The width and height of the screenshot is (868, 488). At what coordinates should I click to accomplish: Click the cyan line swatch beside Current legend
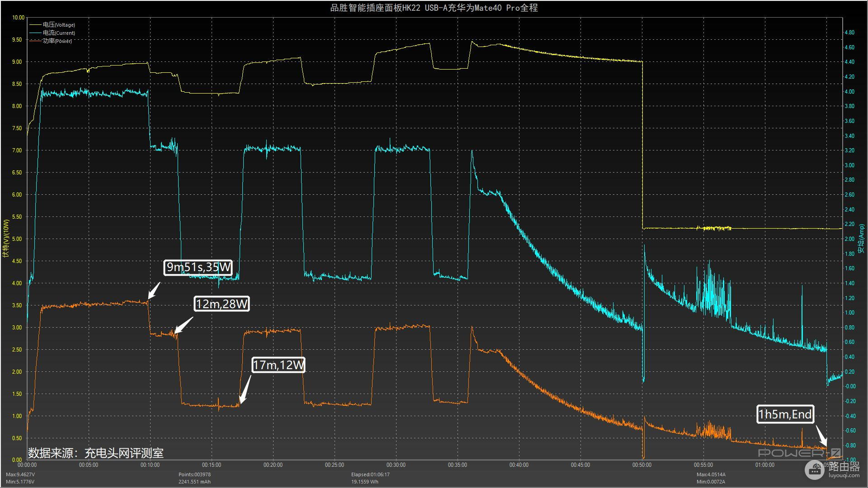coord(35,33)
